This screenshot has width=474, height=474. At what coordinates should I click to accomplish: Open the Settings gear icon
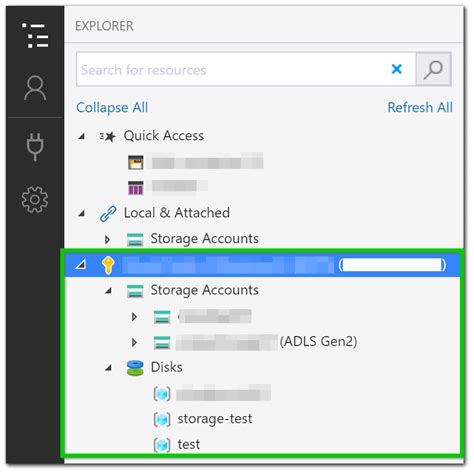pos(35,199)
